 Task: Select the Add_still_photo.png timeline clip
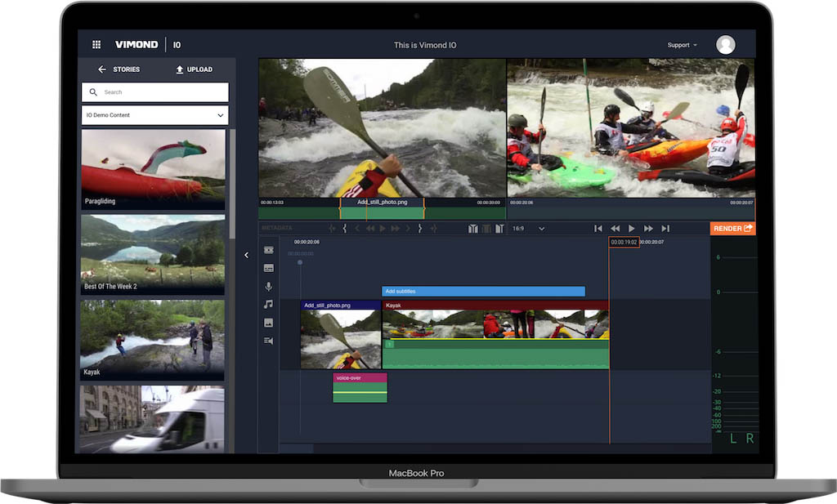coord(341,335)
